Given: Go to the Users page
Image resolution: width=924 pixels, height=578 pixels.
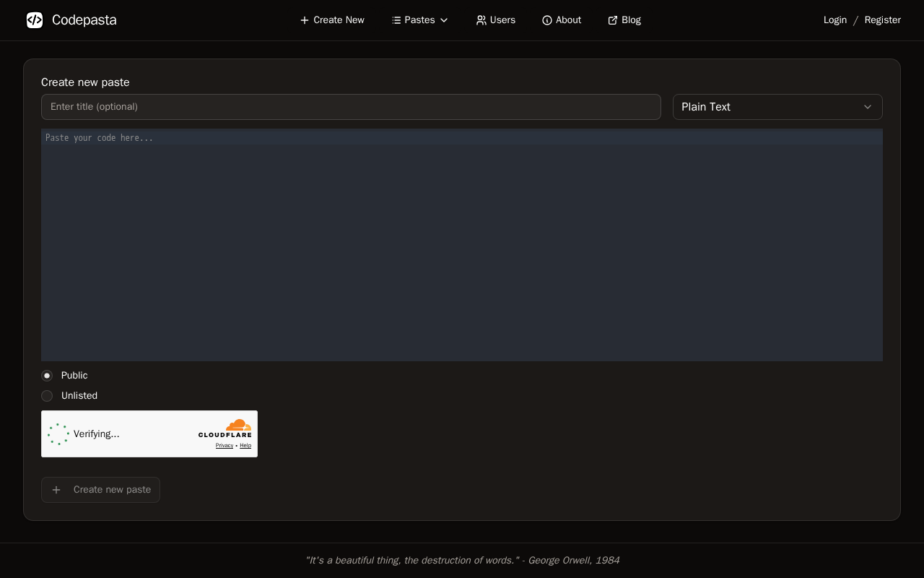Looking at the screenshot, I should tap(496, 20).
